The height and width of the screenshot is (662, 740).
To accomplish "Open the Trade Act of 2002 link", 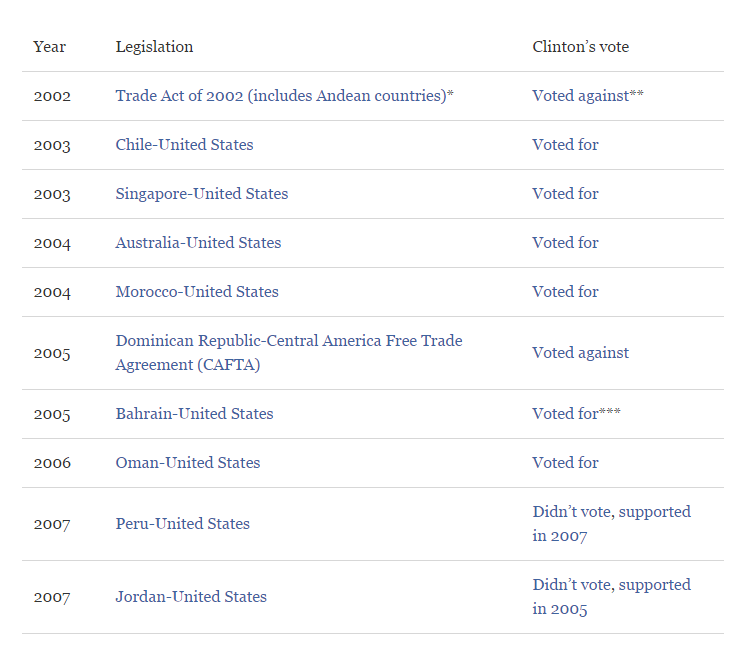I will (x=285, y=96).
